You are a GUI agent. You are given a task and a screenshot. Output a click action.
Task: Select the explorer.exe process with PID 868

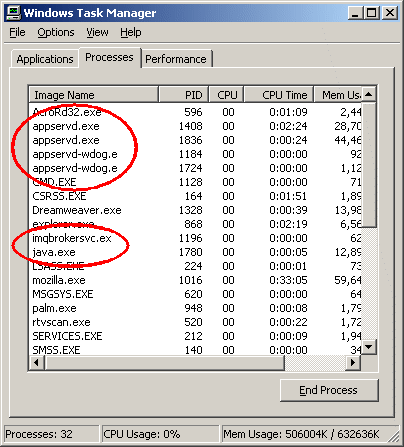[195, 224]
